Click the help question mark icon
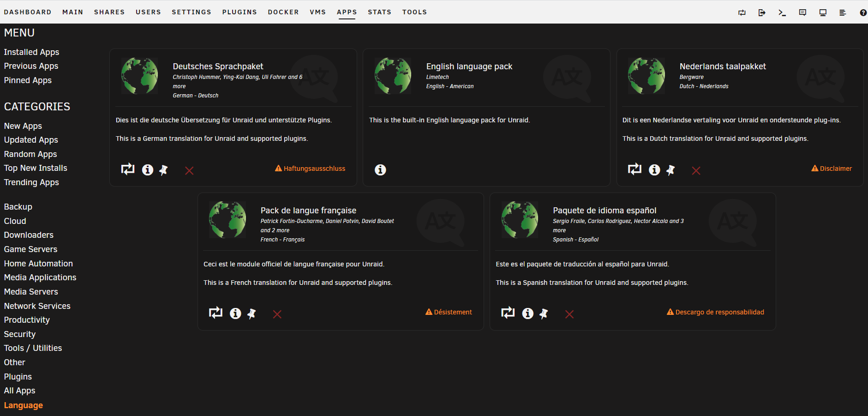The width and height of the screenshot is (868, 416). [863, 12]
